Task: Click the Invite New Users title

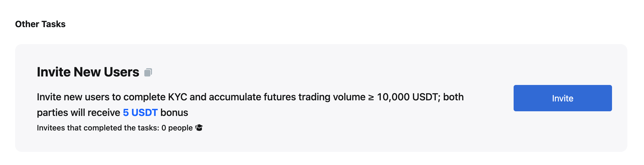Action: point(88,72)
